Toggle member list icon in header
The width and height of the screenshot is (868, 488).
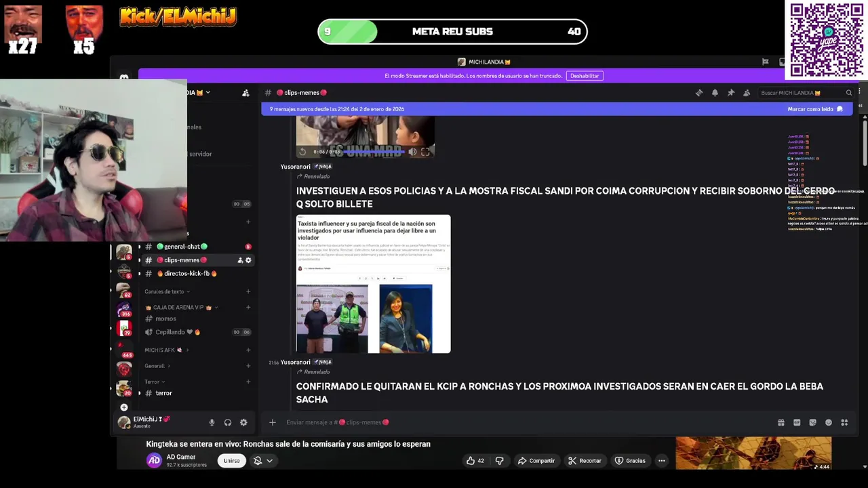pyautogui.click(x=747, y=93)
